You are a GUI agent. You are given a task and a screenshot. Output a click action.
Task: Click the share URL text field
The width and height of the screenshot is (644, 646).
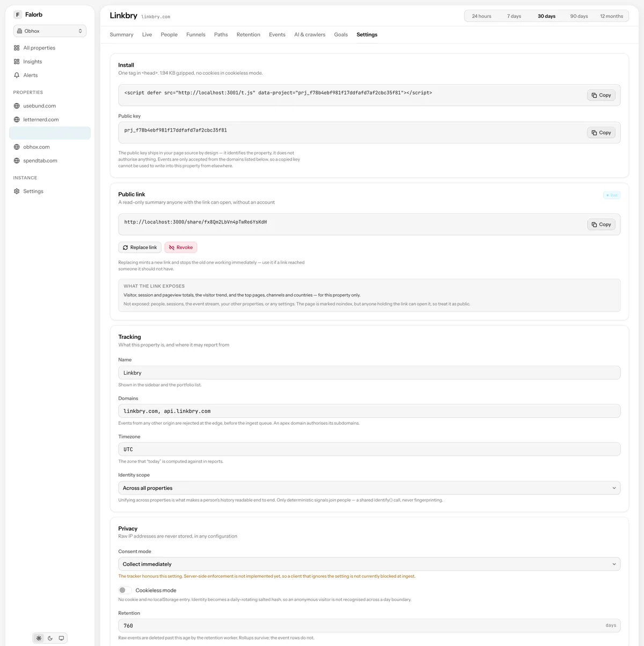click(x=195, y=222)
